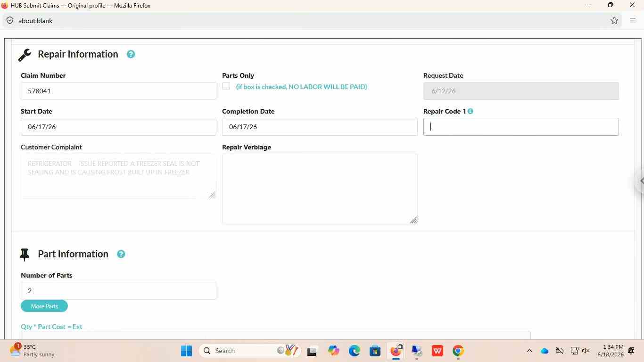This screenshot has width=644, height=362.
Task: Click inside the Repair Verbiage text area
Action: (320, 189)
